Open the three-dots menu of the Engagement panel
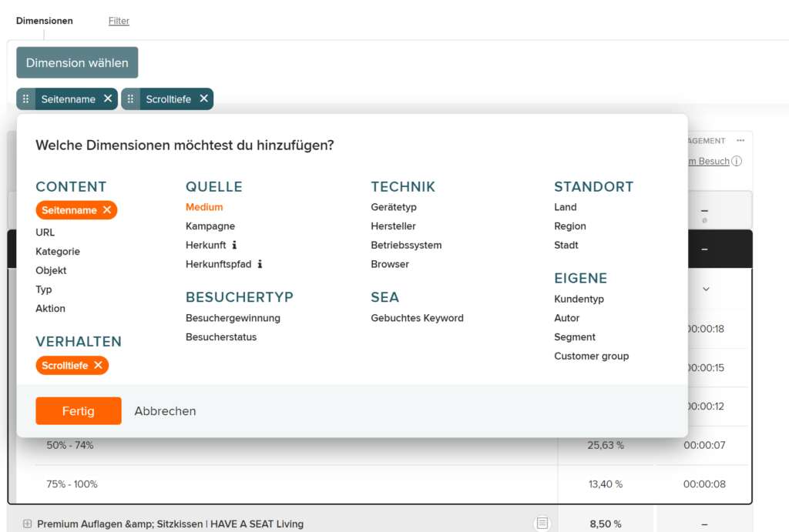Image resolution: width=789 pixels, height=532 pixels. pyautogui.click(x=740, y=141)
